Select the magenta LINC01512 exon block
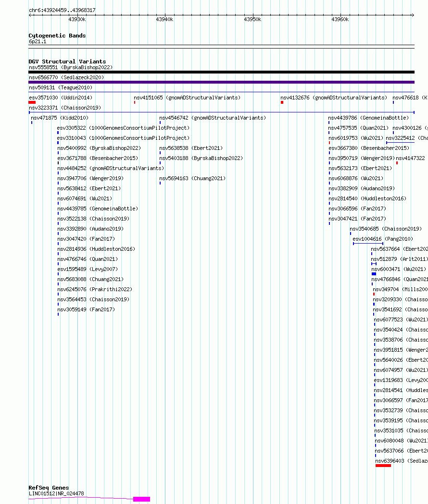The width and height of the screenshot is (428, 504). pos(141,499)
